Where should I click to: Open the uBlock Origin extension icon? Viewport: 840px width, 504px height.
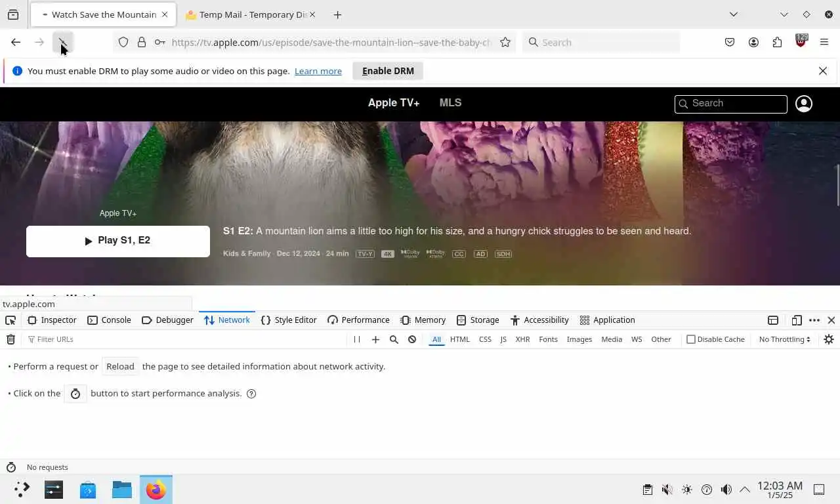click(801, 41)
